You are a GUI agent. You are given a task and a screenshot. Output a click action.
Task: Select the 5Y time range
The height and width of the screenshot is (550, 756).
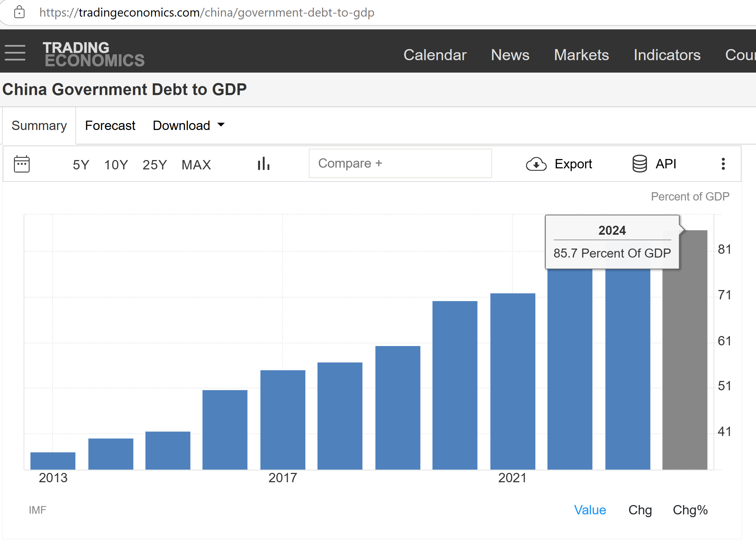pos(81,165)
